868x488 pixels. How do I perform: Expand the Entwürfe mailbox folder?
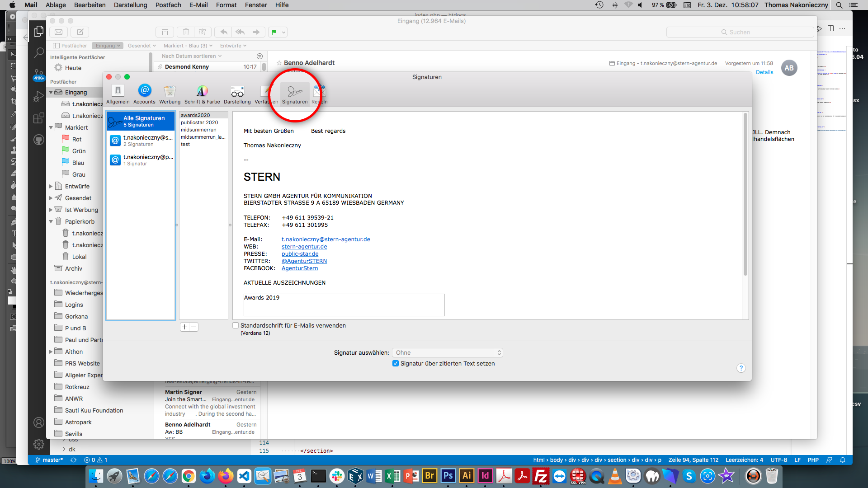51,186
